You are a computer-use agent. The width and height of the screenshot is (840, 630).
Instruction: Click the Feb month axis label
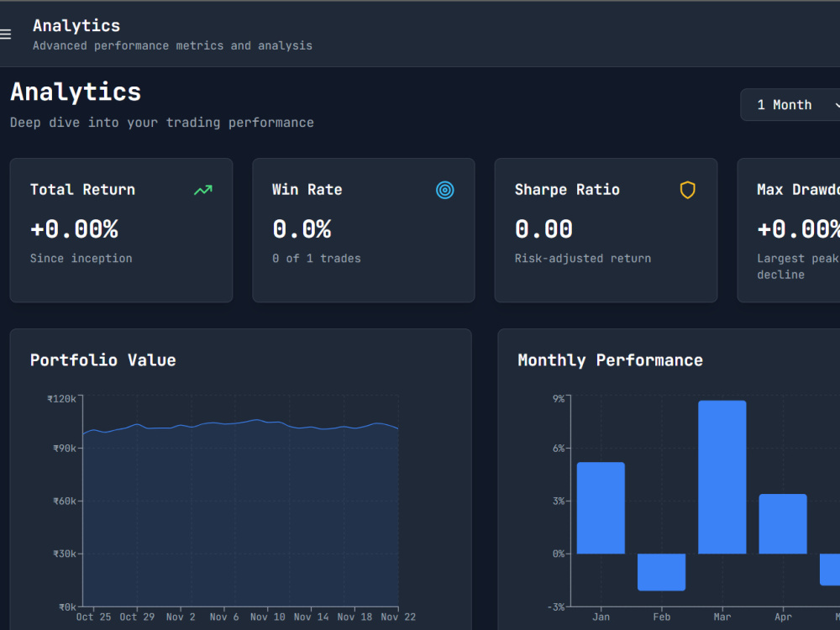[662, 617]
